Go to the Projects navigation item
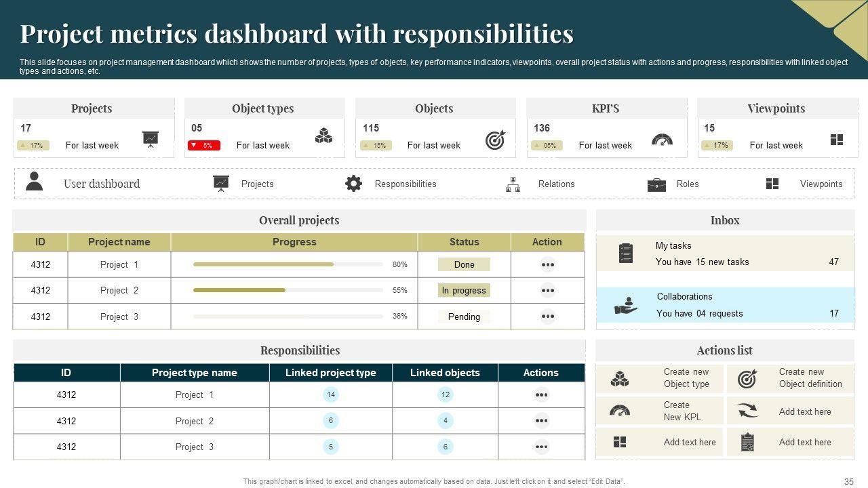868x488 pixels. click(x=258, y=184)
